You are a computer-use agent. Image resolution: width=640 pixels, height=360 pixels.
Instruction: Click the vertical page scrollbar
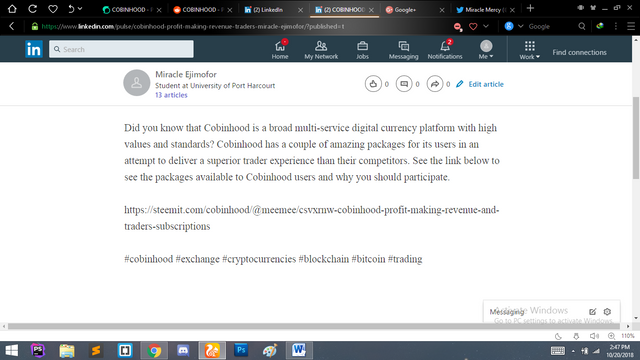[636, 137]
